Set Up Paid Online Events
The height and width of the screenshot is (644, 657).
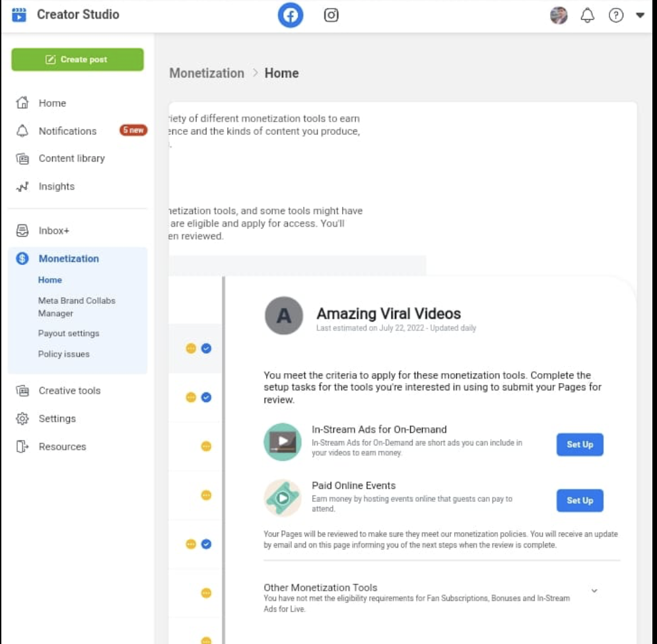click(580, 501)
